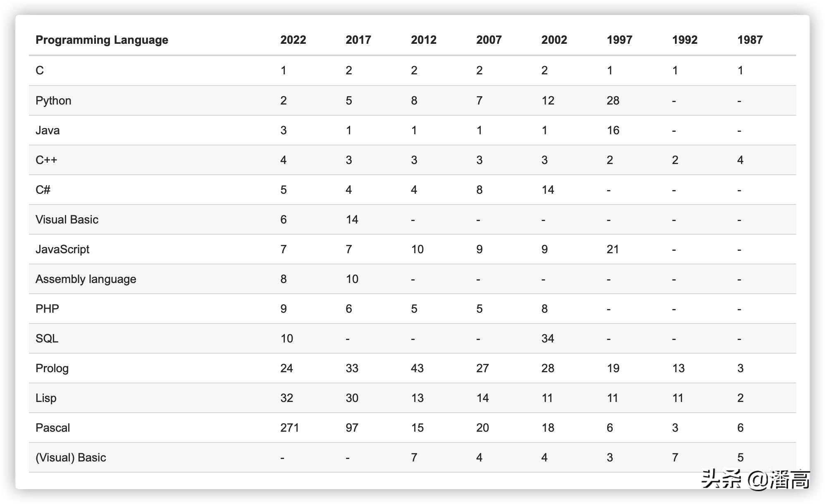Select the PHP row label
Image resolution: width=825 pixels, height=504 pixels.
click(47, 309)
